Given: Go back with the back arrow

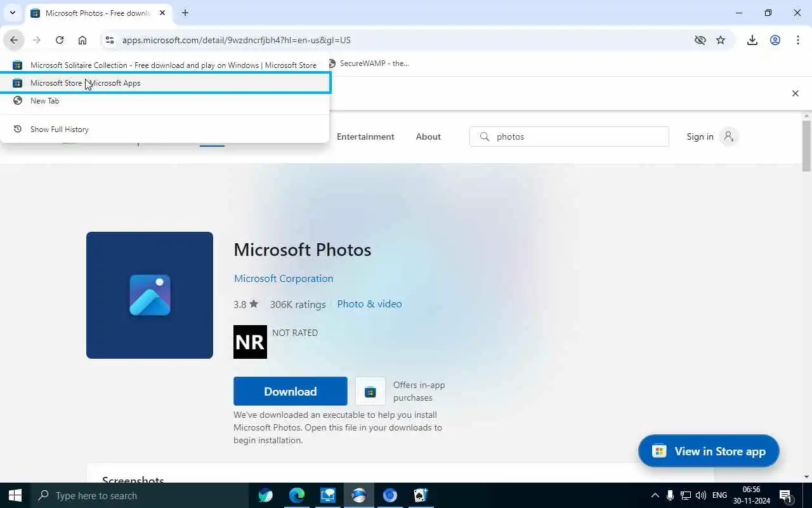Looking at the screenshot, I should point(14,40).
